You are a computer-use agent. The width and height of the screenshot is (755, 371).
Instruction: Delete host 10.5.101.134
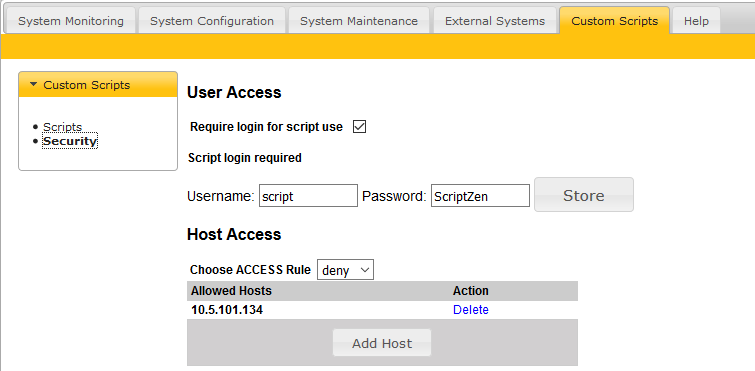(x=470, y=310)
